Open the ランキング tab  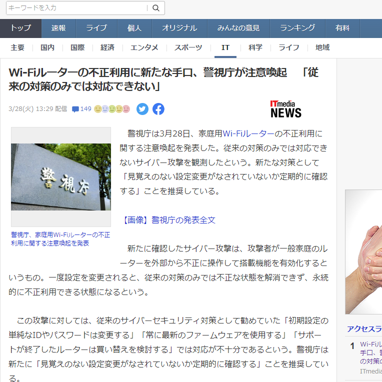click(x=298, y=28)
